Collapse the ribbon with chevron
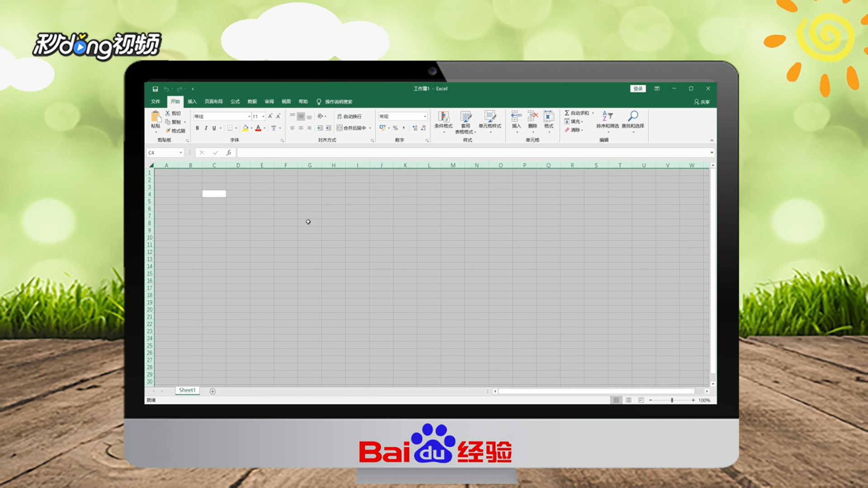Image resolution: width=868 pixels, height=488 pixels. 712,140
